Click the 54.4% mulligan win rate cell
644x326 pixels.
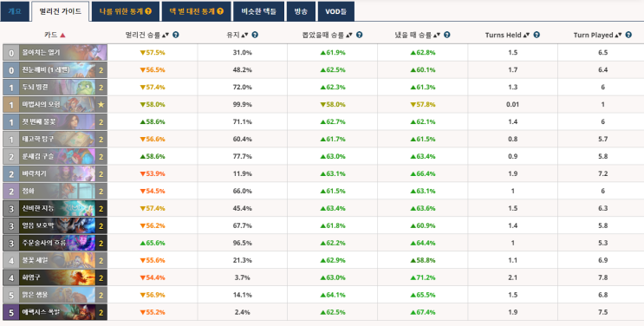153,277
